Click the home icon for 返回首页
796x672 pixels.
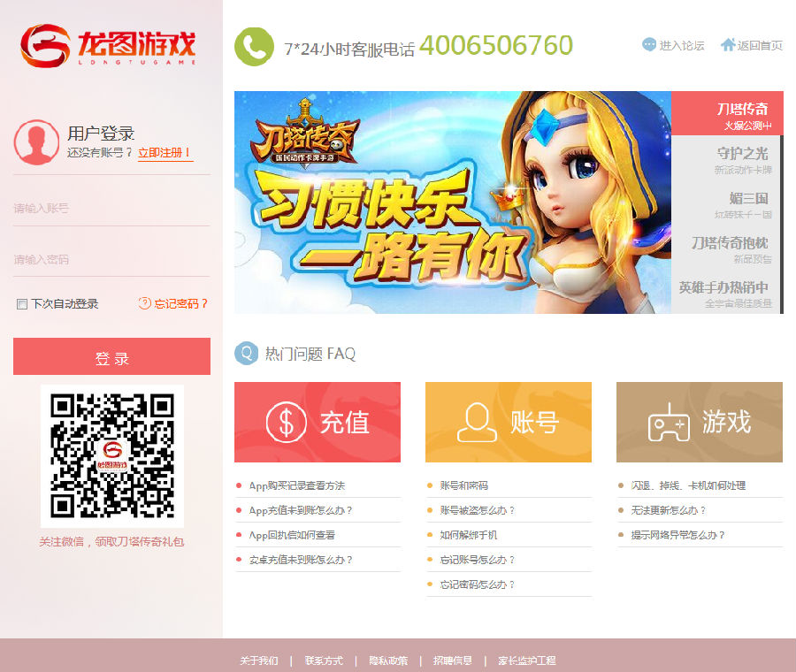(728, 44)
